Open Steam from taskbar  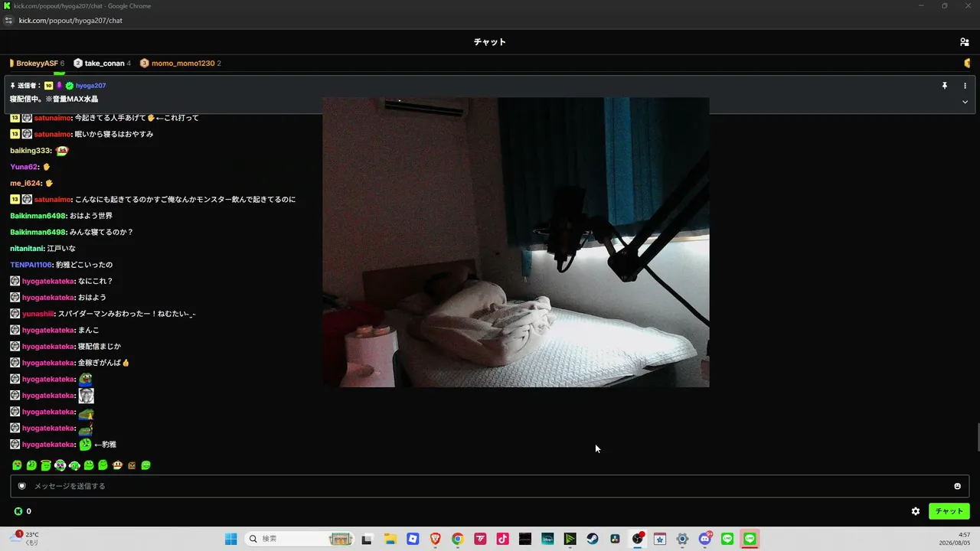[x=593, y=539]
